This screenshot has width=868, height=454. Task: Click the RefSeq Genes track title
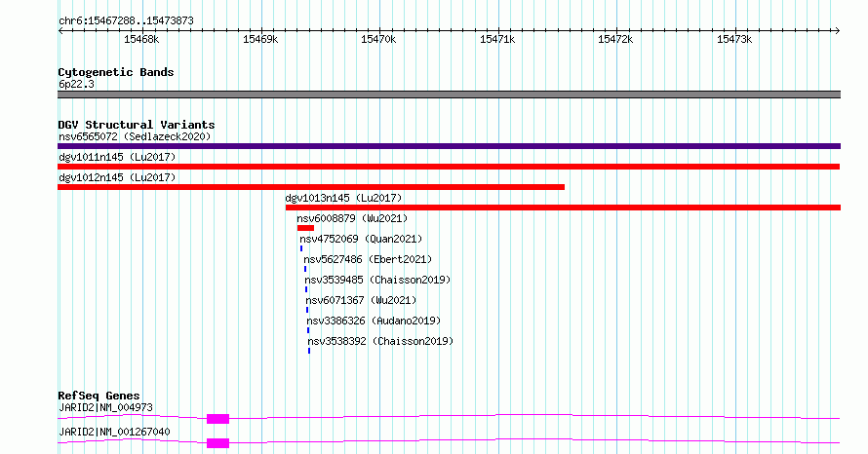coord(99,396)
